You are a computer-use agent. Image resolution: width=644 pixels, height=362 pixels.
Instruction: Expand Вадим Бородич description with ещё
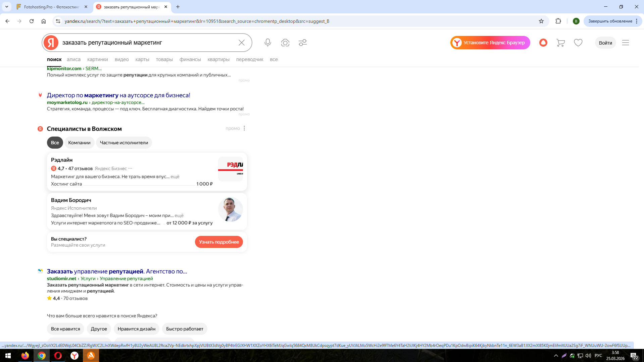coord(179,215)
